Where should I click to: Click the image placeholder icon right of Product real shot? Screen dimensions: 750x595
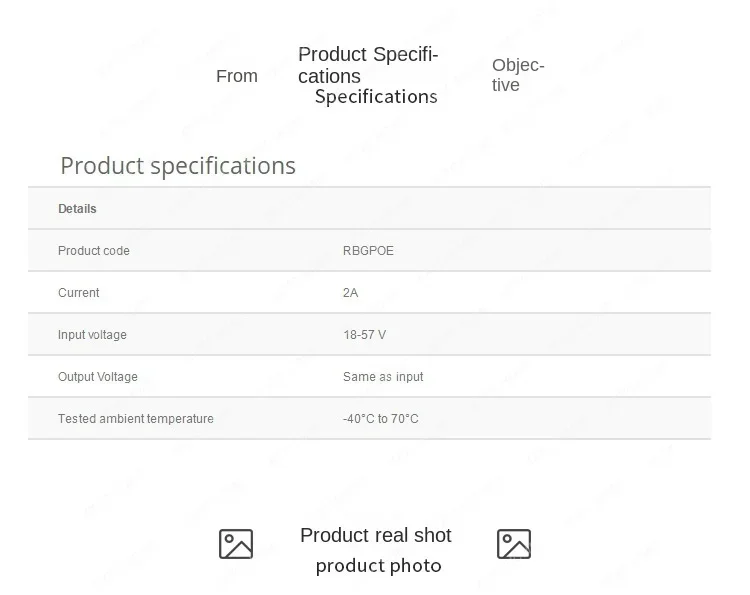[514, 544]
